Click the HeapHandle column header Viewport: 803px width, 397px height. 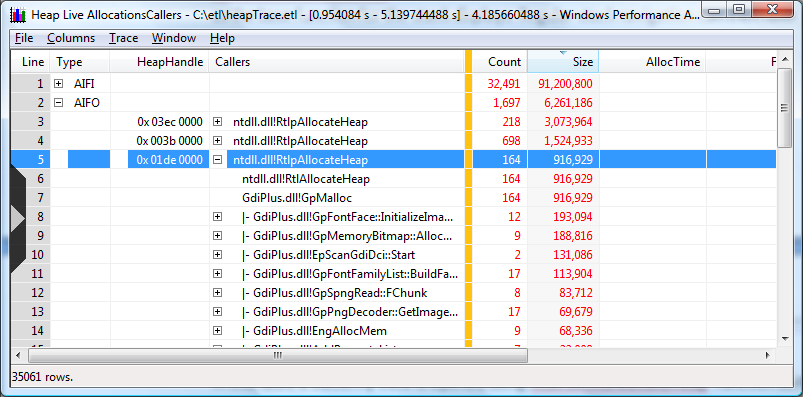[159, 61]
